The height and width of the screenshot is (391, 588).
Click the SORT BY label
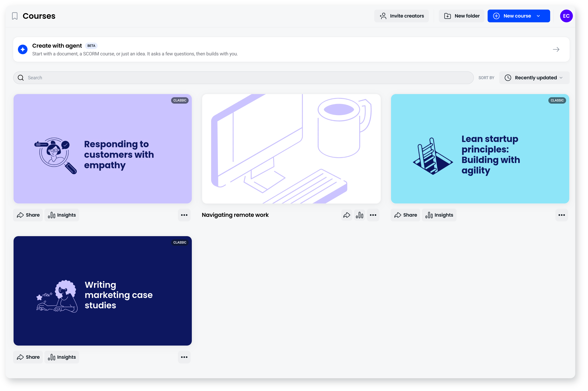pos(486,78)
